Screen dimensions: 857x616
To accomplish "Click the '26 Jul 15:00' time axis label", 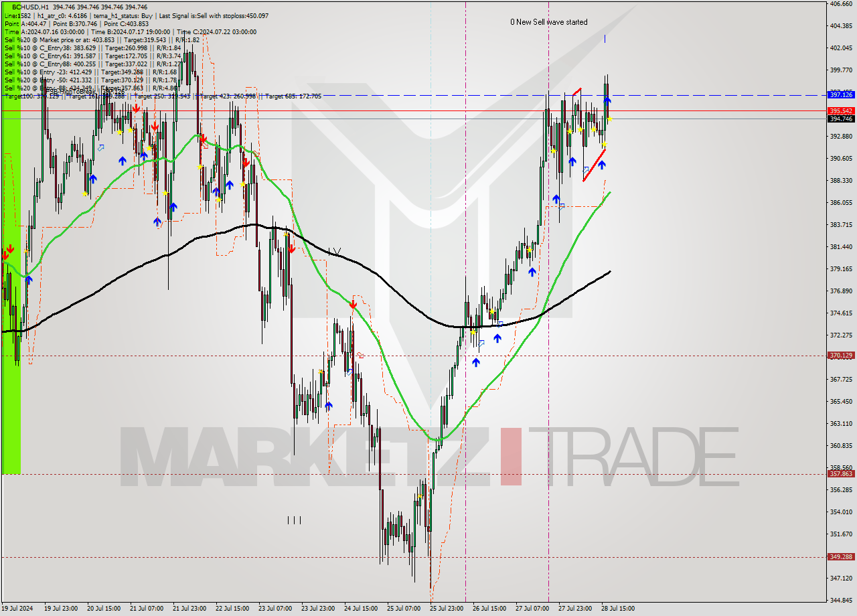I will [489, 609].
